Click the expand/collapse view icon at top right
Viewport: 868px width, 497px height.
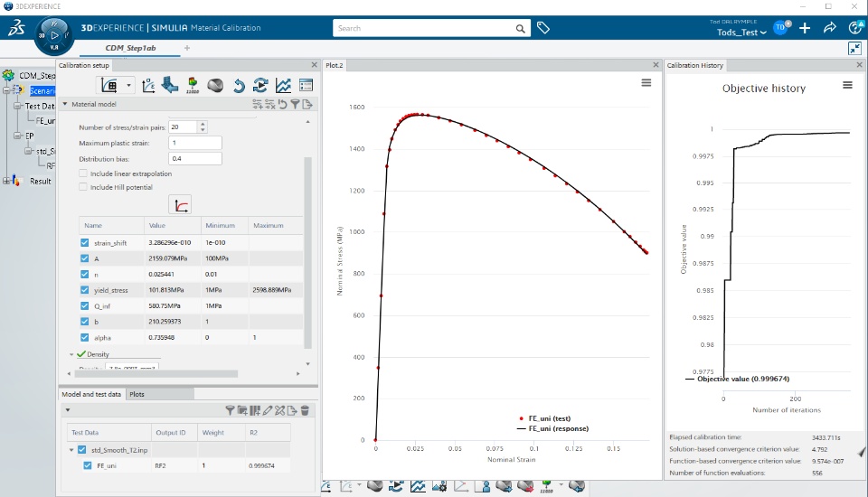(854, 49)
